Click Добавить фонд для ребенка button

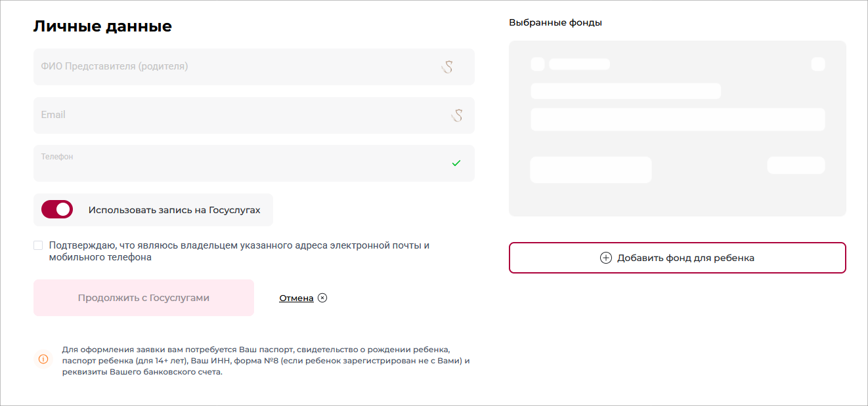pos(677,258)
